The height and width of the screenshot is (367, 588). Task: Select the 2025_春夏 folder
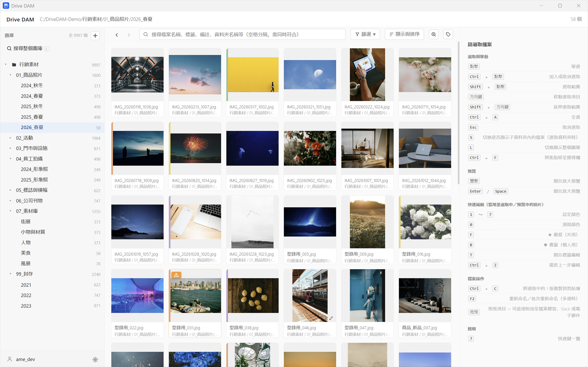point(52,117)
